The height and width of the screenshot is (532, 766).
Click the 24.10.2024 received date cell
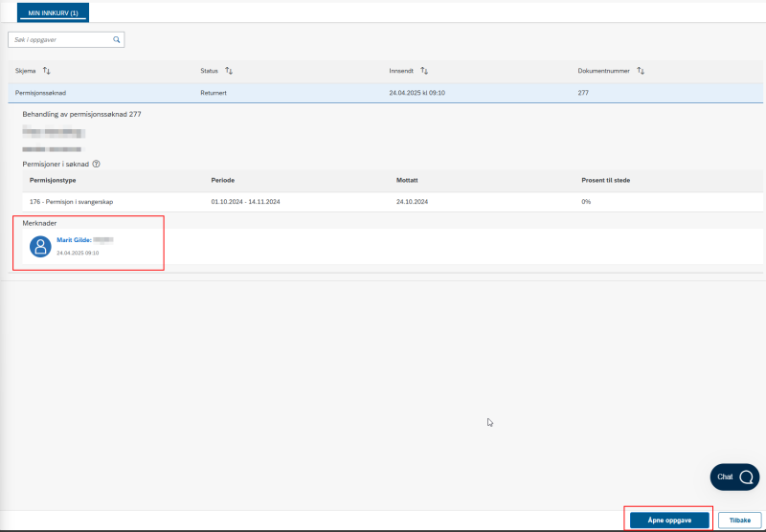pos(413,202)
